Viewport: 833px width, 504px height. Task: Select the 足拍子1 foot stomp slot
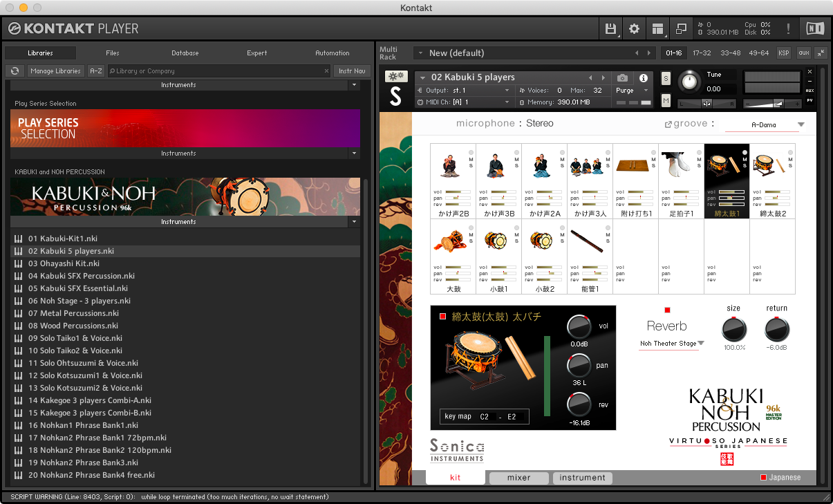click(x=681, y=181)
